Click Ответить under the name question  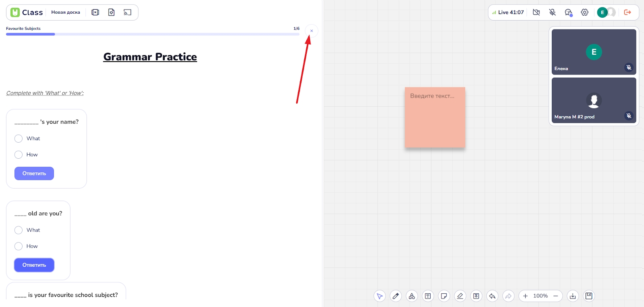(x=34, y=174)
